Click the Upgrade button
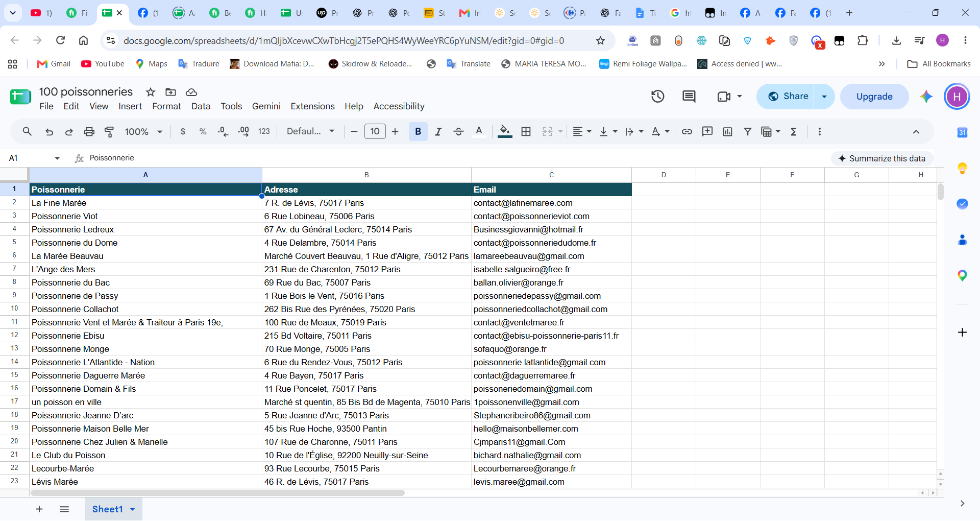The image size is (980, 521). pyautogui.click(x=874, y=97)
